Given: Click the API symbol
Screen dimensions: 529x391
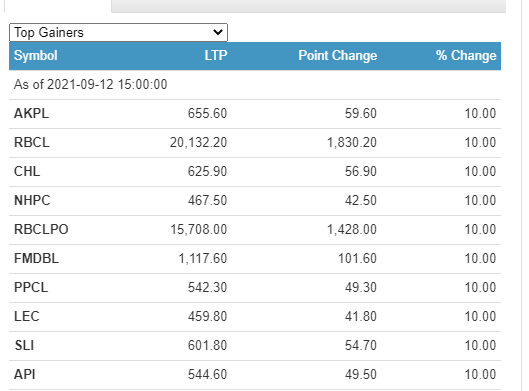Looking at the screenshot, I should click(x=25, y=374).
